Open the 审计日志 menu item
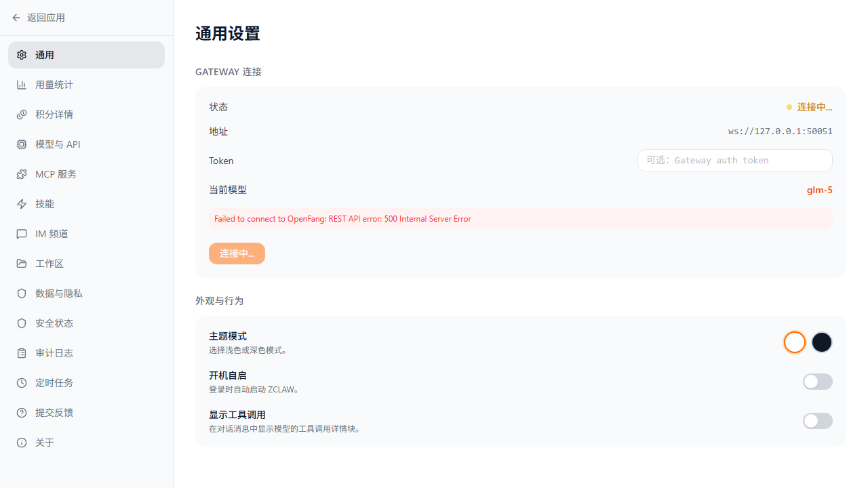 (54, 353)
